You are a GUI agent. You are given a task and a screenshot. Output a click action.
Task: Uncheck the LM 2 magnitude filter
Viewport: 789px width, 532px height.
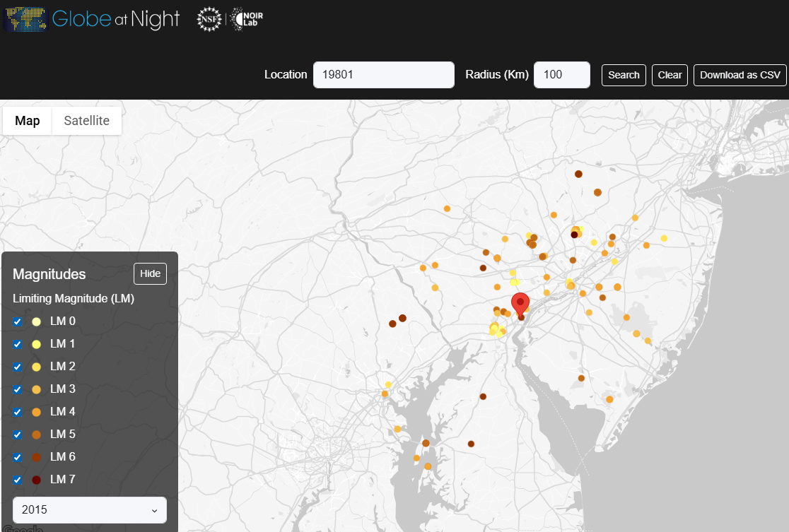[18, 367]
